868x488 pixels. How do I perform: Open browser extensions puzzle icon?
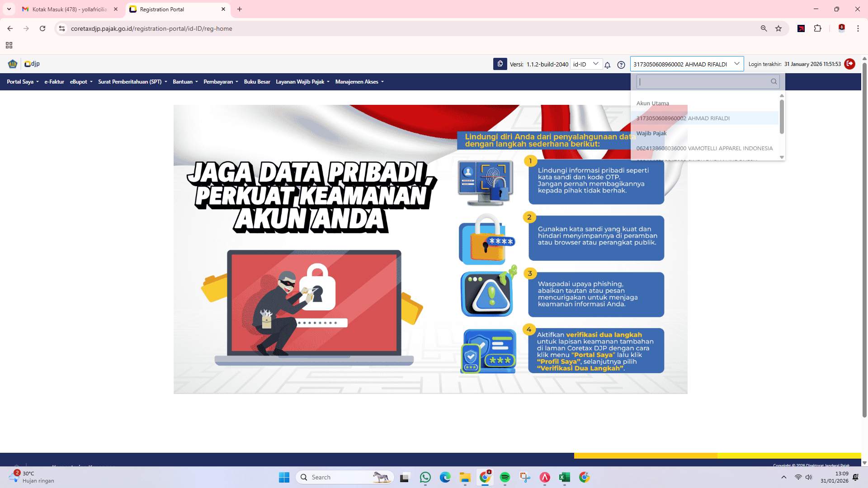(818, 28)
